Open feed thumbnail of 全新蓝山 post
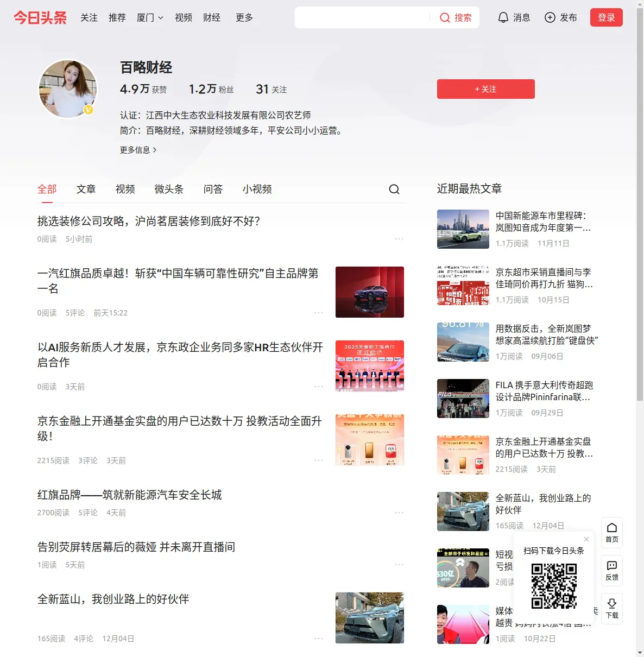 click(370, 618)
